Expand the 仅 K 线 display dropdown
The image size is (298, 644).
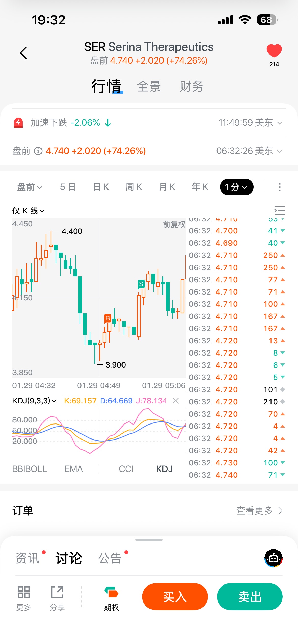[28, 211]
